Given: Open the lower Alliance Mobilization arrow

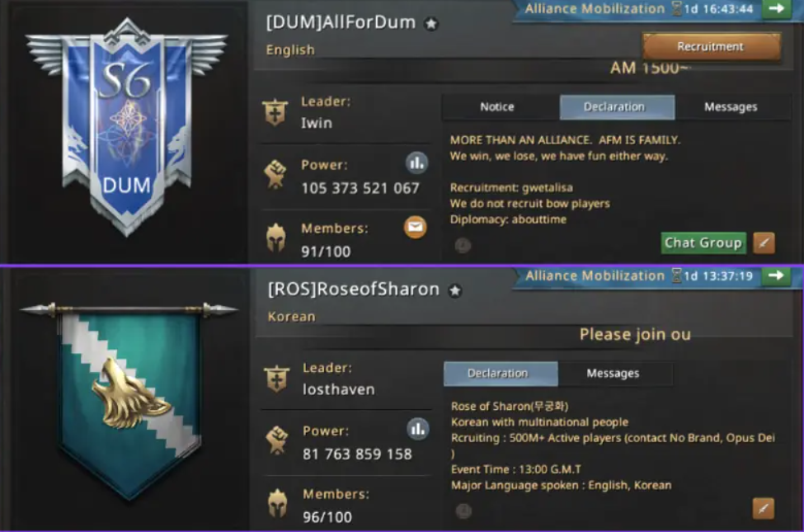Looking at the screenshot, I should [776, 275].
